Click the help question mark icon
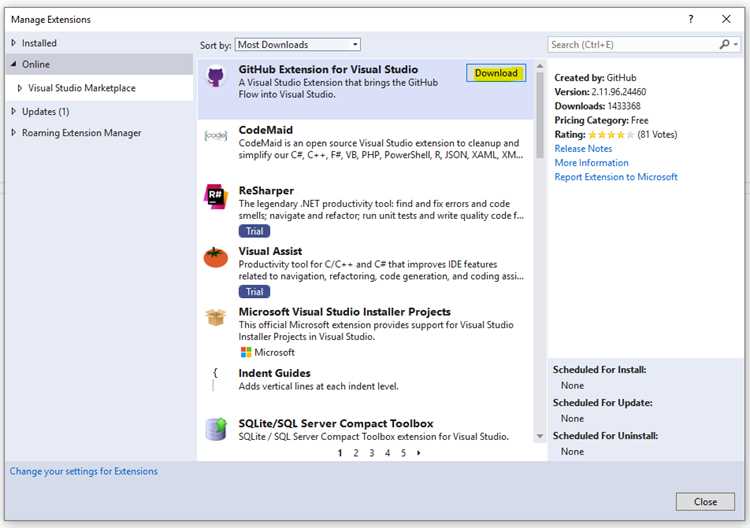The height and width of the screenshot is (528, 750). point(691,19)
